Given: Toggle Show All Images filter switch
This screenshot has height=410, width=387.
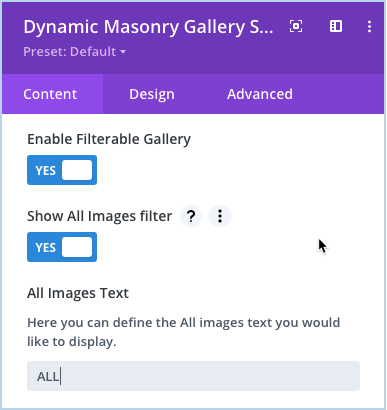Looking at the screenshot, I should tap(62, 247).
